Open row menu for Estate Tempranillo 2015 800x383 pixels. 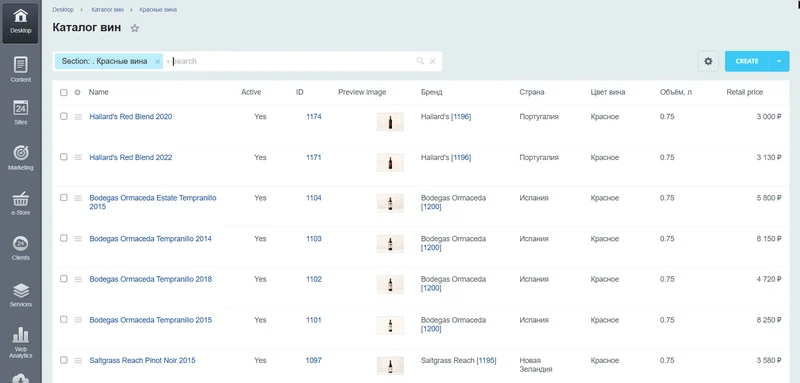[x=78, y=198]
